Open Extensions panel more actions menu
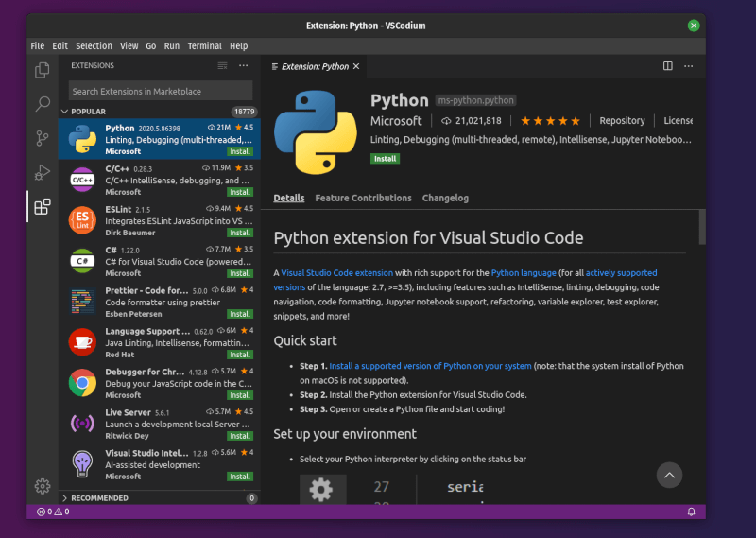 pos(244,65)
